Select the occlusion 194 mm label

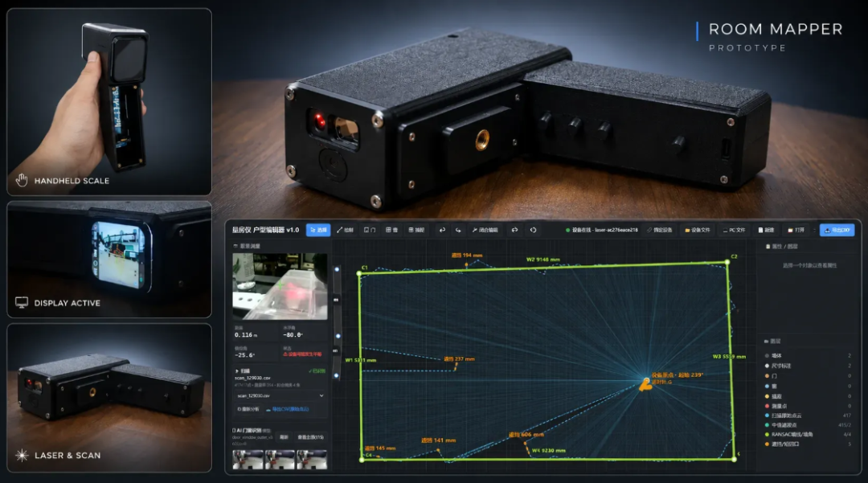(x=467, y=255)
